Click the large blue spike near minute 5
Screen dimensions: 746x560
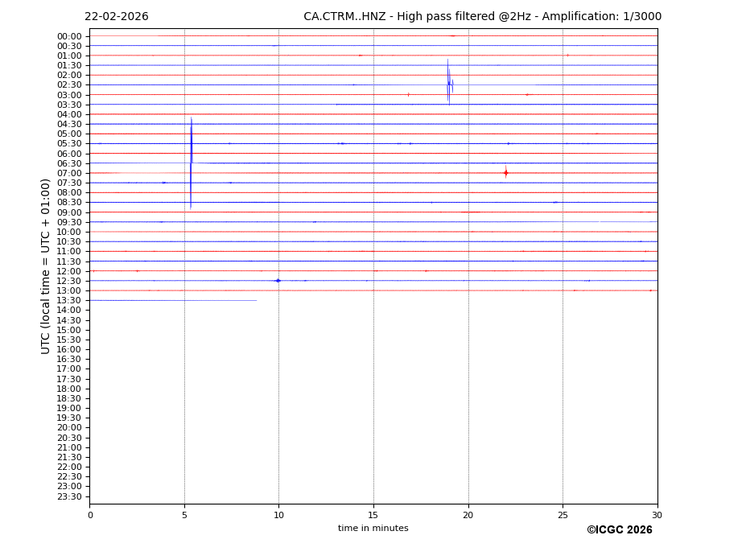191,163
